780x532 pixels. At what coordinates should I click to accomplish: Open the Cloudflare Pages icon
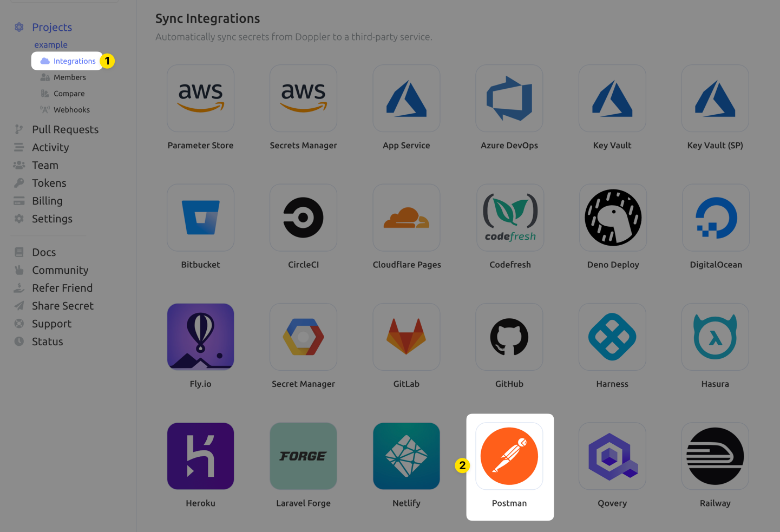click(407, 218)
